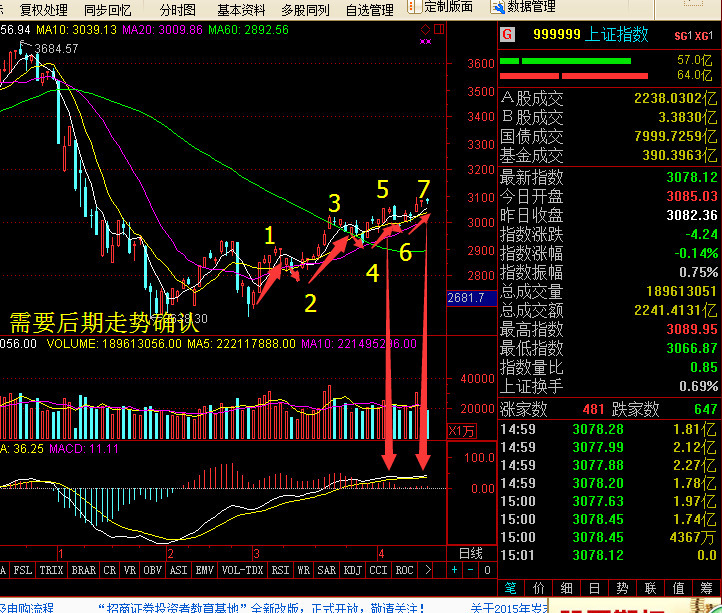Click the red split-panel icon above chart

(x=439, y=29)
